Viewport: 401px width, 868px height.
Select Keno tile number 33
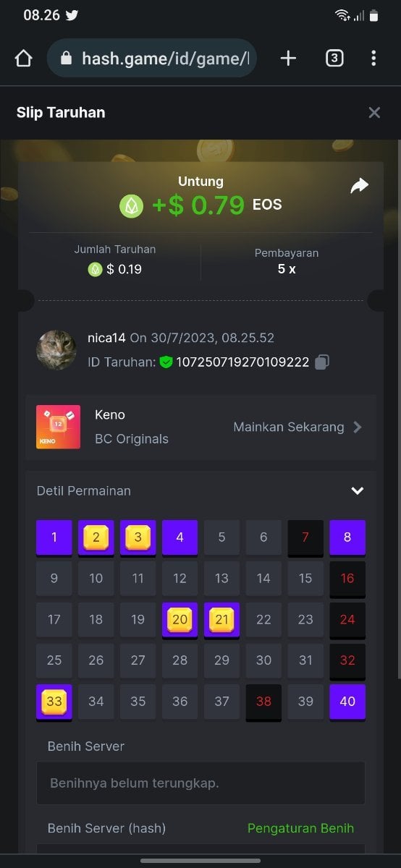(54, 702)
